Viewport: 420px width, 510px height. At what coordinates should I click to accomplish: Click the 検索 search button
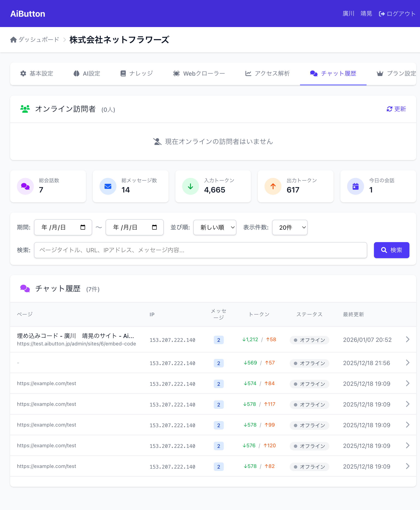(x=391, y=250)
